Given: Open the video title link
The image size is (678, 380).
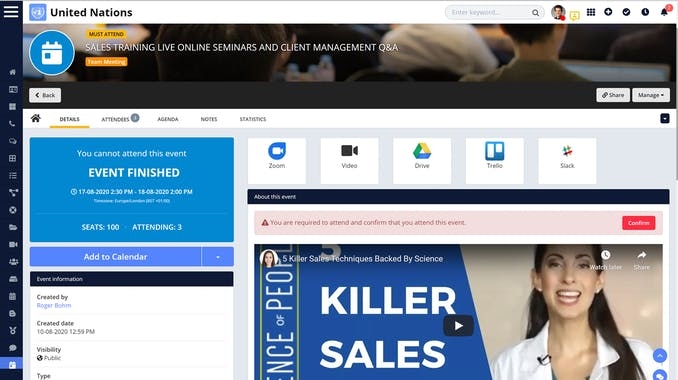Looking at the screenshot, I should [x=363, y=259].
